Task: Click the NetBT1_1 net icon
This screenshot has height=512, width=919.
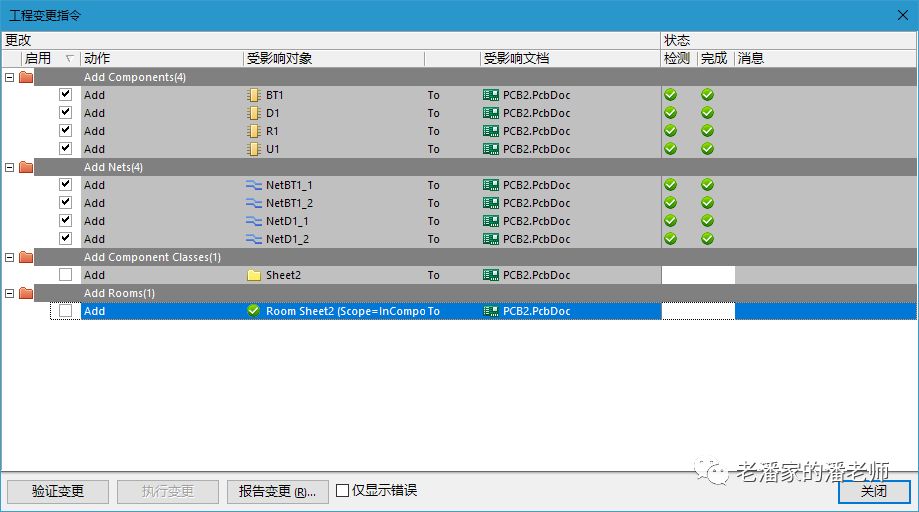Action: point(253,185)
